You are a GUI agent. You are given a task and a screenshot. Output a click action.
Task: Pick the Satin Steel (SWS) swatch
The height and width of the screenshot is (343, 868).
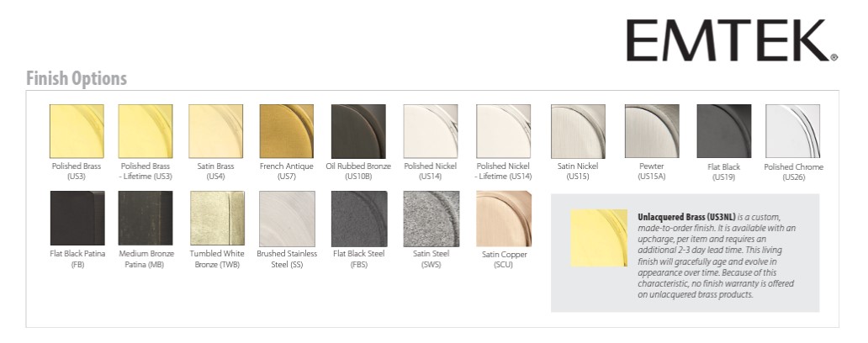coord(431,219)
